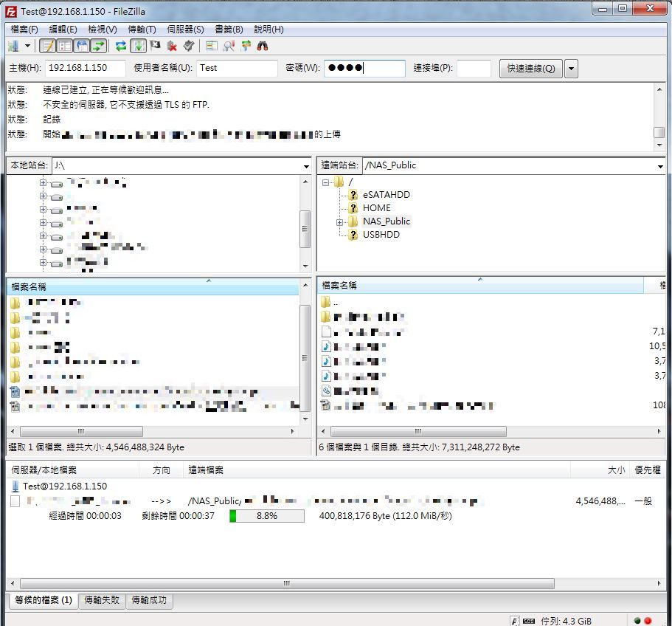Screen dimensions: 672x626
Task: Switch to the 傳輸失敗 tab
Action: tap(102, 600)
